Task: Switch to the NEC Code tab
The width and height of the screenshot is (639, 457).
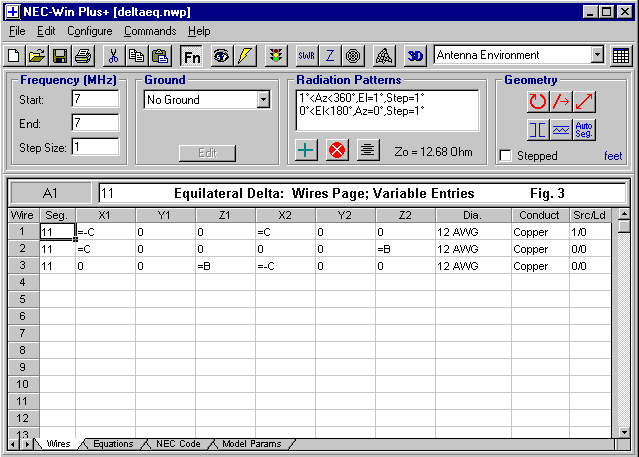Action: click(x=177, y=443)
